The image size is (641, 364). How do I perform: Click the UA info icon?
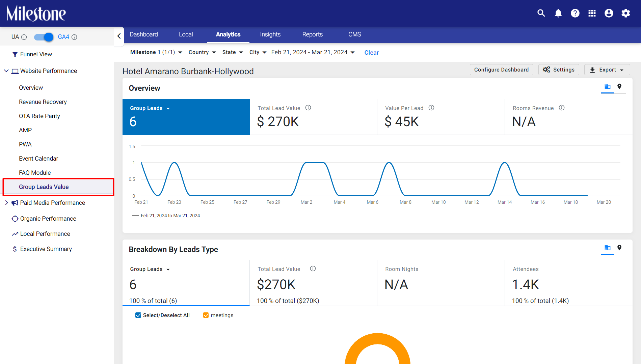[x=24, y=37]
